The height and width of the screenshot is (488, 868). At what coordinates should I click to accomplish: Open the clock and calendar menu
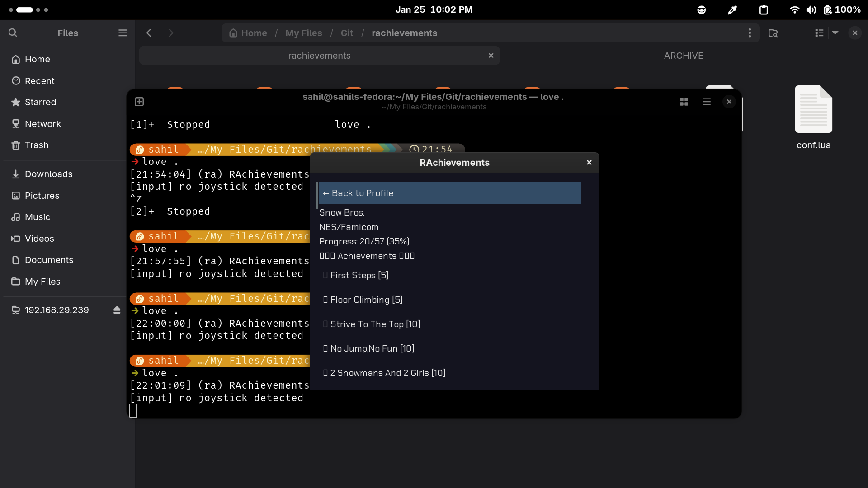[434, 9]
